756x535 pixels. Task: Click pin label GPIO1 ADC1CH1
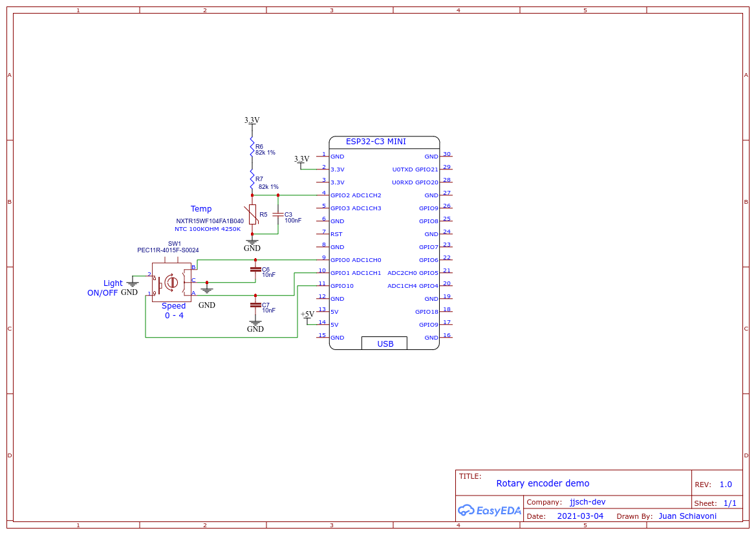tap(356, 273)
